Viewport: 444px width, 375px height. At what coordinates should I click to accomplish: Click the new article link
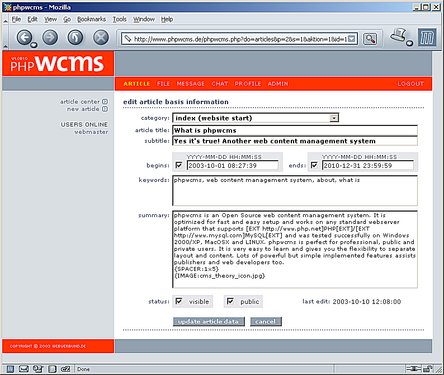tap(83, 109)
